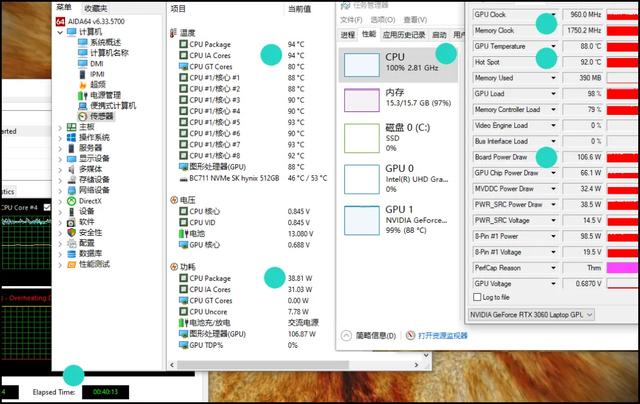Enable the Log to file checkbox

pyautogui.click(x=477, y=297)
